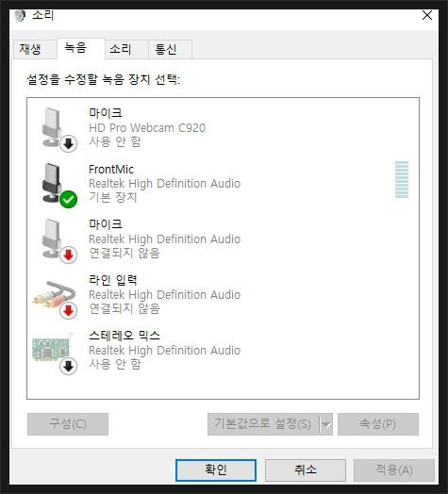This screenshot has height=494, width=448.
Task: Click the 소리 speaker icon in title bar
Action: (20, 15)
